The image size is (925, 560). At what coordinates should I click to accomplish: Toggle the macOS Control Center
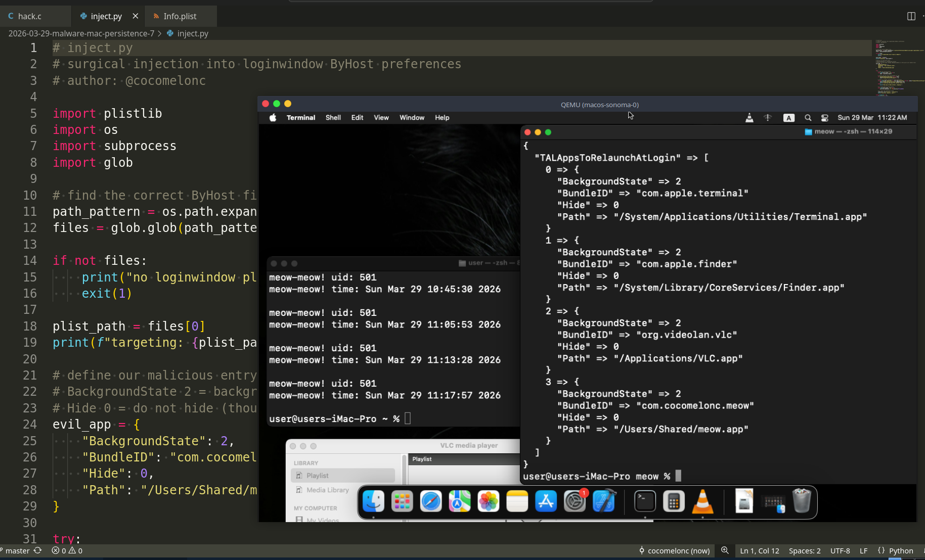pyautogui.click(x=825, y=118)
